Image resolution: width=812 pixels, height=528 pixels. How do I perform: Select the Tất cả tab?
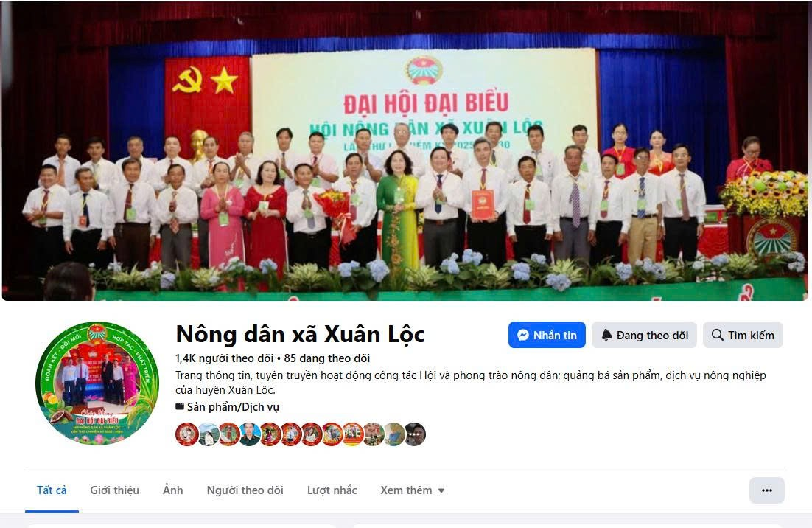coord(52,490)
